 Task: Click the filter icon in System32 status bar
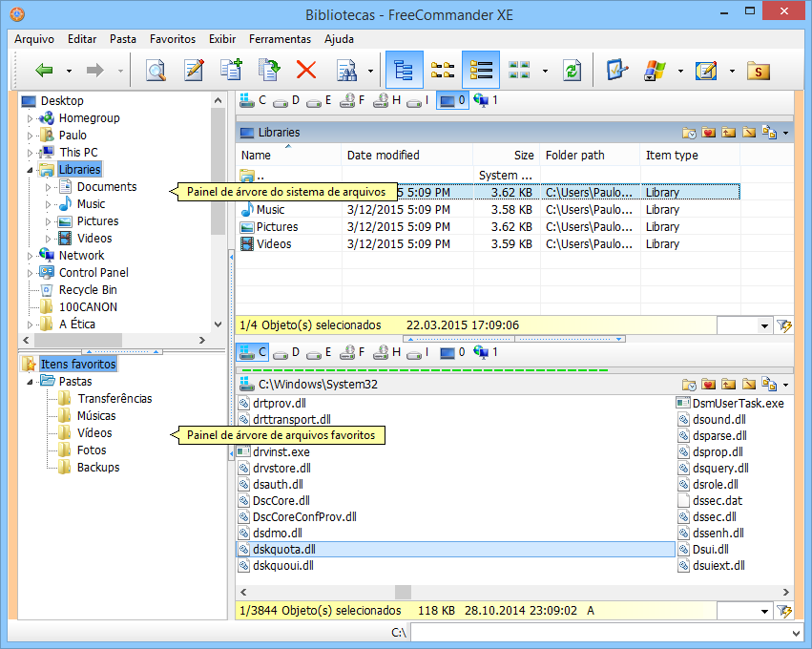[784, 611]
